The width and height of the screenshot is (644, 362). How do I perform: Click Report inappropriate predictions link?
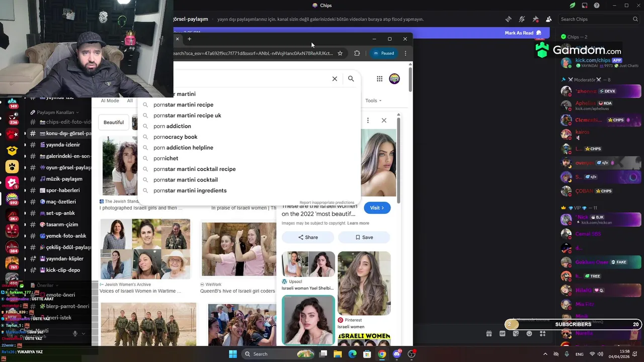click(x=327, y=203)
